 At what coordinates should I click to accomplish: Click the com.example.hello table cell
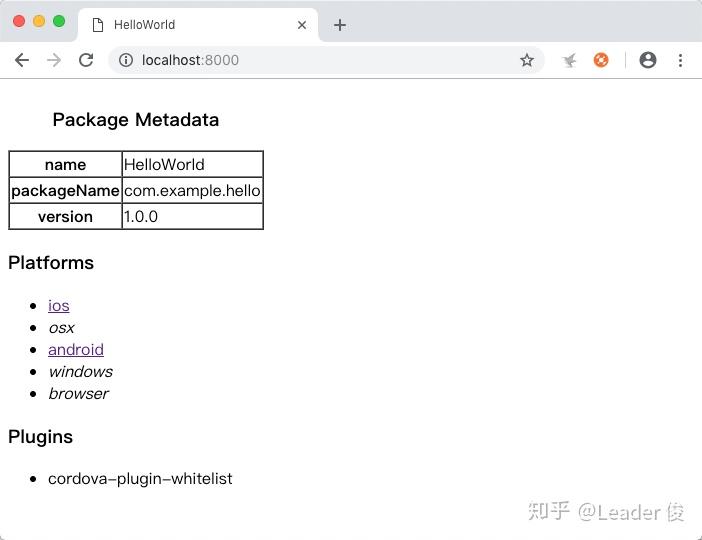click(192, 191)
